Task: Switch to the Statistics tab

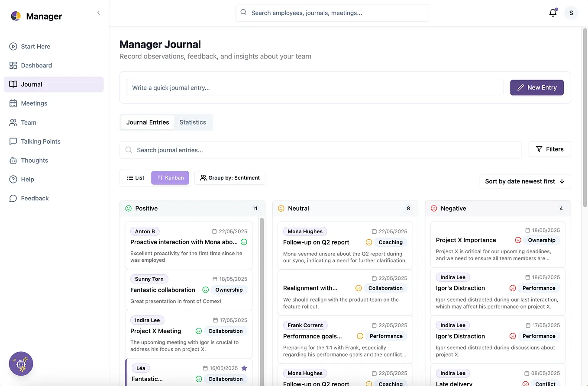Action: (193, 122)
